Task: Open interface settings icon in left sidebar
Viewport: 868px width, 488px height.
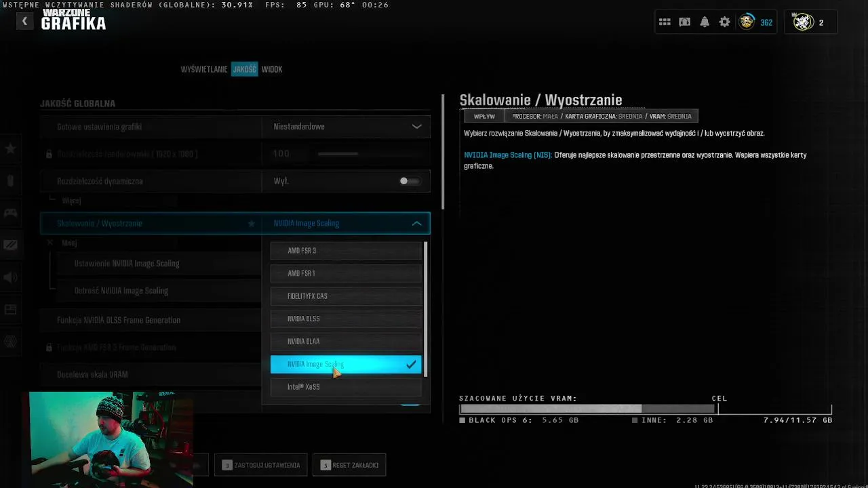Action: pyautogui.click(x=10, y=309)
